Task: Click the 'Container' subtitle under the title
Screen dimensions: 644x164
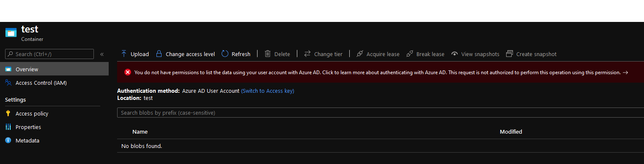Action: pos(32,39)
